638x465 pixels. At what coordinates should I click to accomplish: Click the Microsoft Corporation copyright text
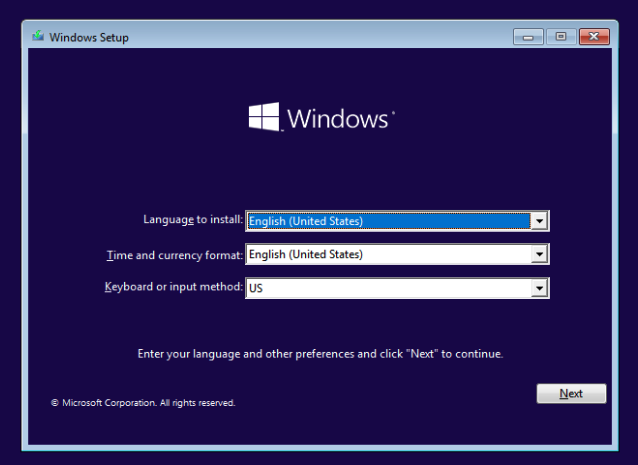(x=143, y=403)
